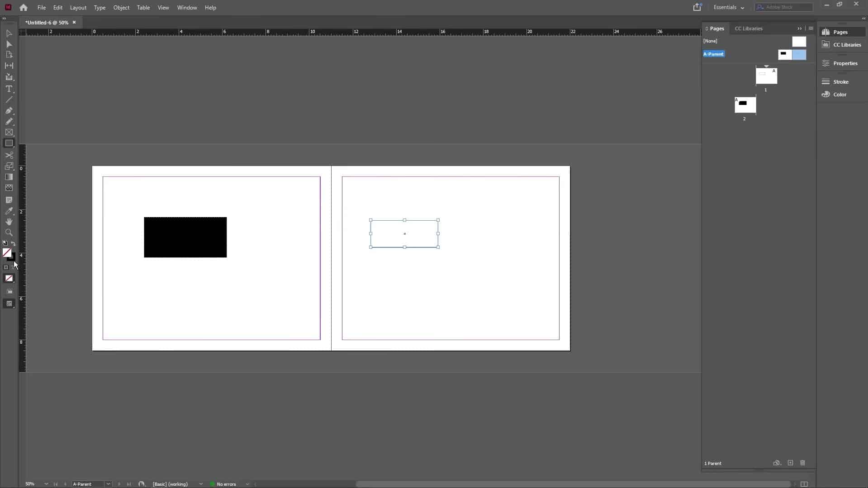
Task: Select the Hand tool
Action: (x=9, y=222)
